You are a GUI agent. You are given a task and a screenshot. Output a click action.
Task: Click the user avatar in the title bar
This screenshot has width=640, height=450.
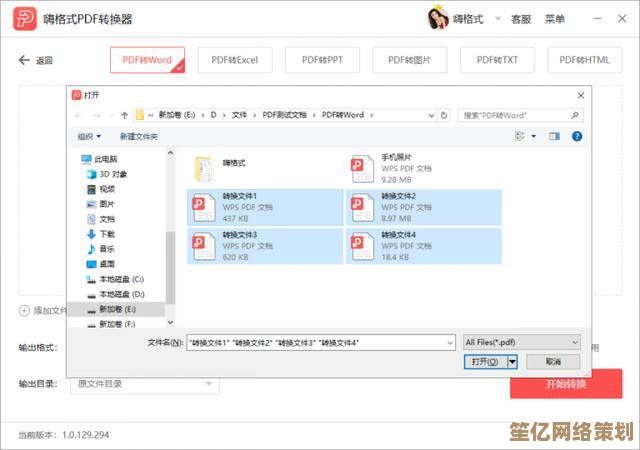pyautogui.click(x=436, y=19)
